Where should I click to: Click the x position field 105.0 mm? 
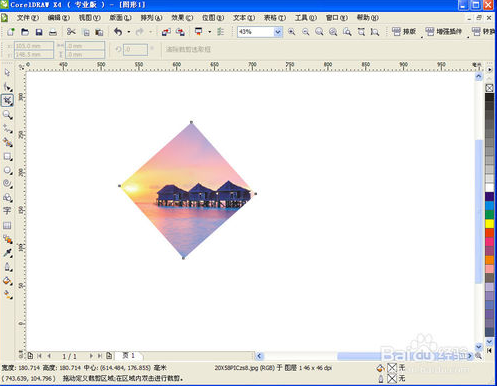coord(34,46)
